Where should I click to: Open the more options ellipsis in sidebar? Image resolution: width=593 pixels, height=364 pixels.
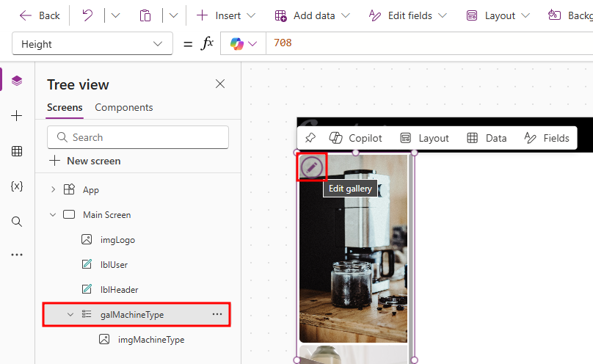(17, 255)
